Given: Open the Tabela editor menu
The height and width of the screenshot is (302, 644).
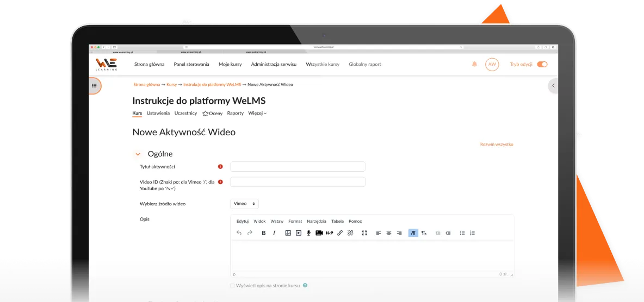Looking at the screenshot, I should tap(338, 221).
